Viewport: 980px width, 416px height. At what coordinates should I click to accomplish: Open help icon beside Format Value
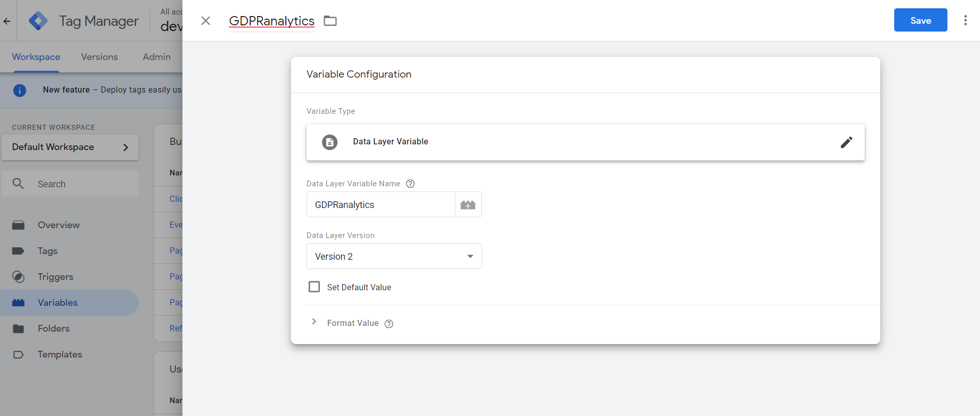tap(389, 324)
